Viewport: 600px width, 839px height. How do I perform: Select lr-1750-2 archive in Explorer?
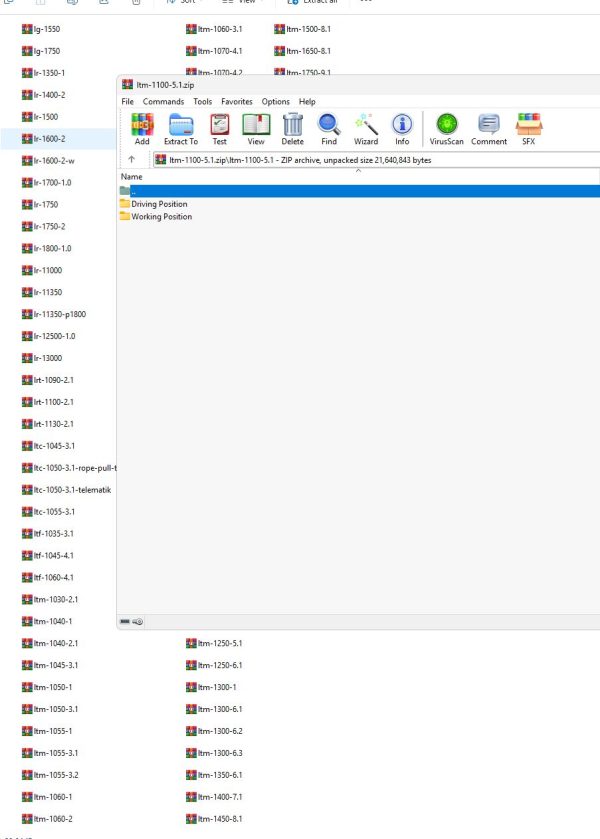43,226
